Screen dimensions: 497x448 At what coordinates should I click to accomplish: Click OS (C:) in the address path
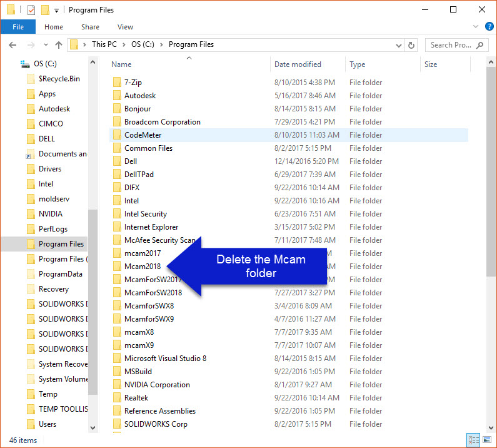tap(143, 44)
